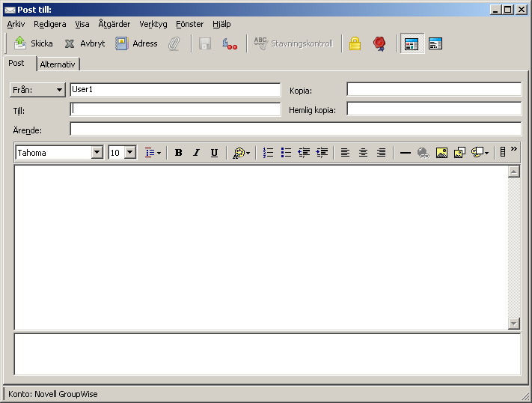Click the check names icon with red dots
Viewport: 532px width, 403px height.
point(230,43)
